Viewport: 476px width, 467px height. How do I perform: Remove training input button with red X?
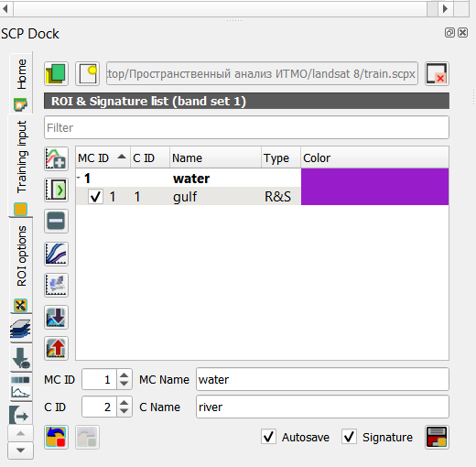437,73
